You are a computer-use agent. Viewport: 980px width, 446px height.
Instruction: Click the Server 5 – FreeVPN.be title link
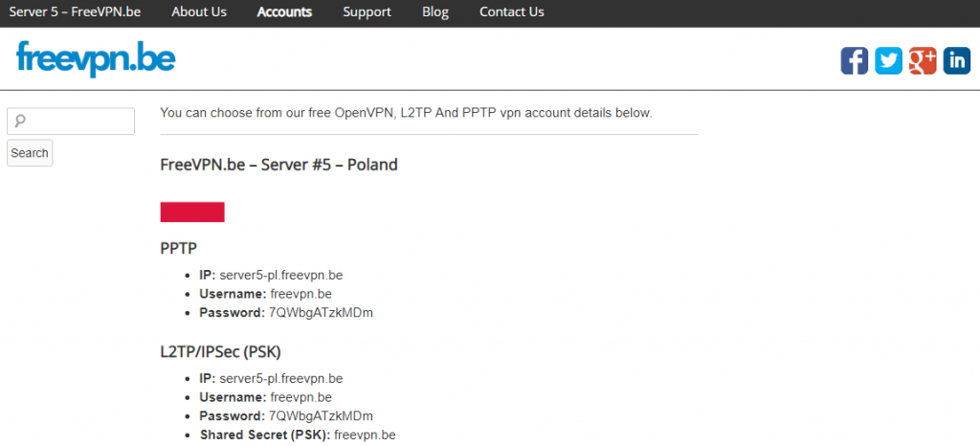[75, 12]
